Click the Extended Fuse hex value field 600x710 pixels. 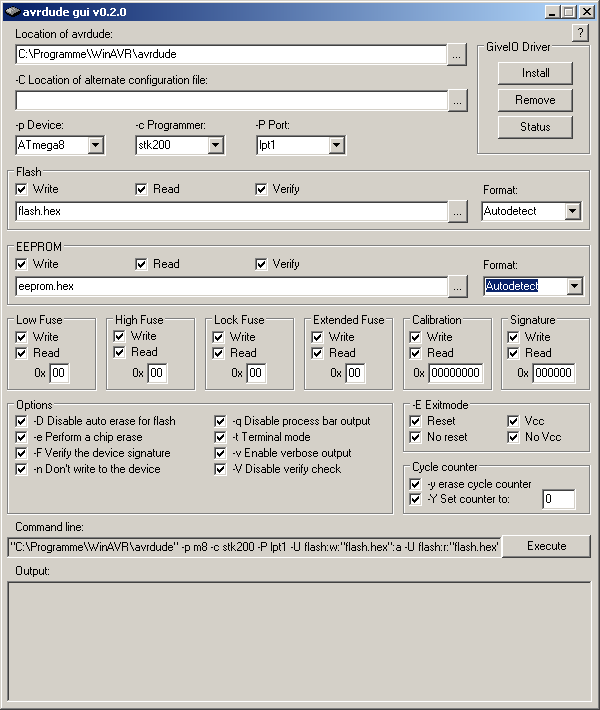point(355,373)
